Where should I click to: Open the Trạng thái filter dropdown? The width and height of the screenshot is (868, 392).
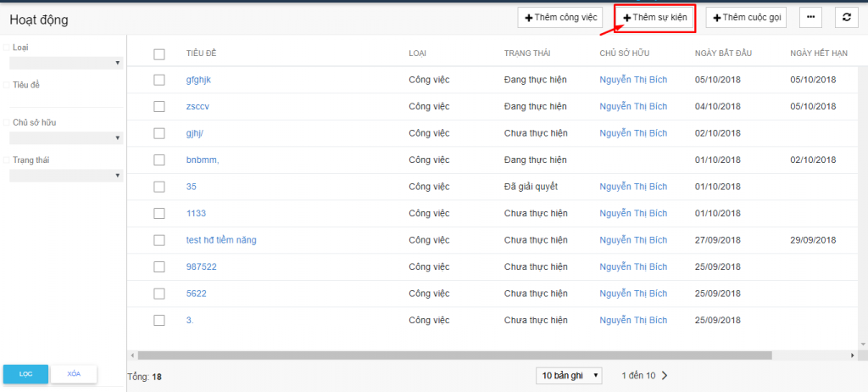(x=66, y=176)
